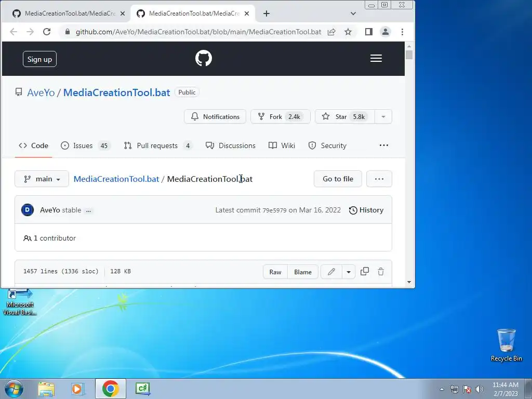Click Chrome icon in the taskbar
This screenshot has height=399, width=532.
click(x=111, y=389)
